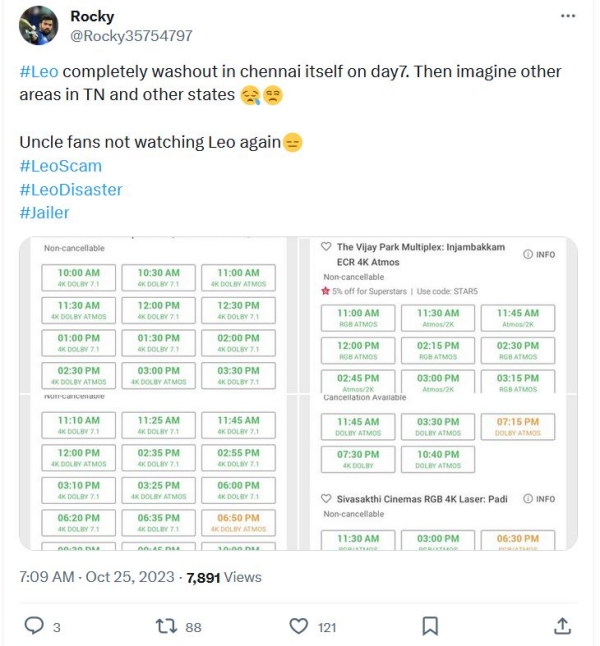
Task: Open the #LeoDisaster hashtag
Action: coord(70,189)
